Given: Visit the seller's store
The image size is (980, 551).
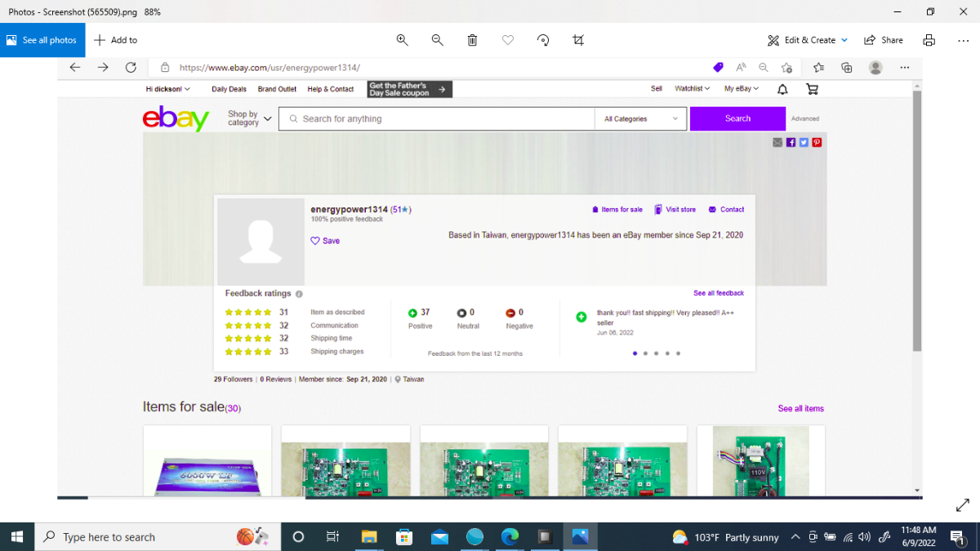Looking at the screenshot, I should 675,210.
